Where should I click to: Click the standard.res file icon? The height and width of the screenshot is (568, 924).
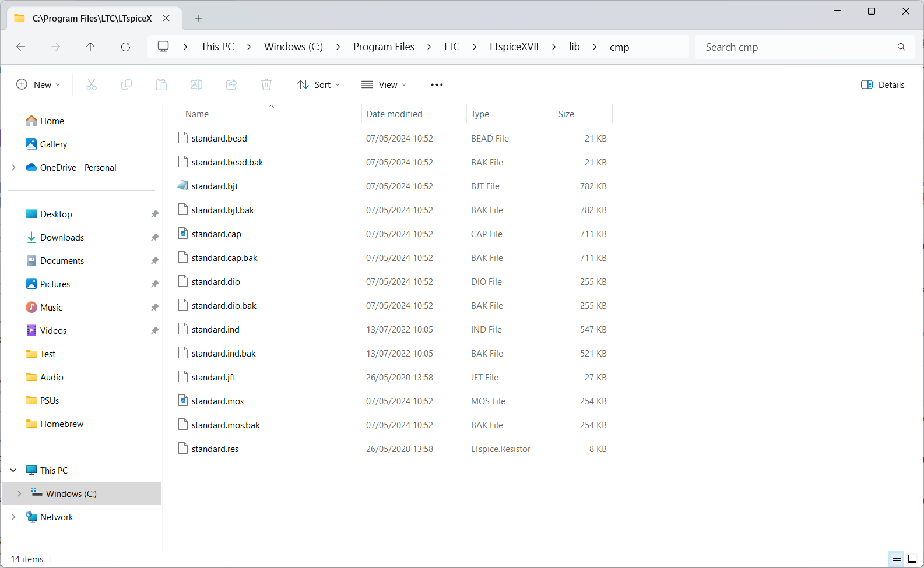tap(183, 449)
